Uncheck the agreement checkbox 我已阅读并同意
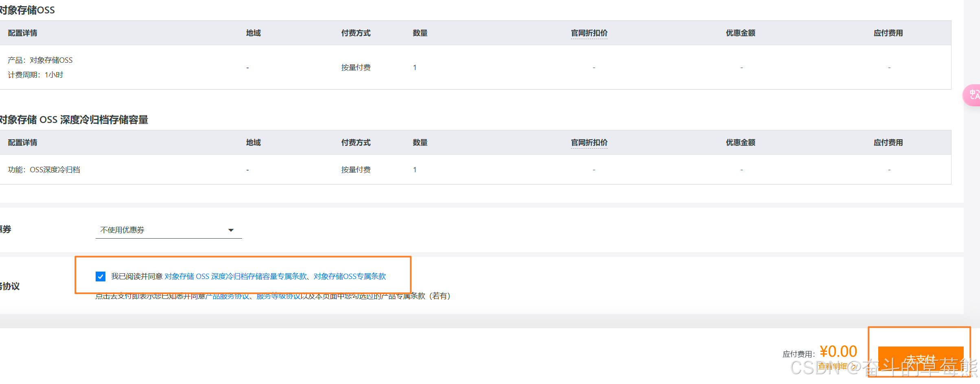The height and width of the screenshot is (384, 980). pos(101,276)
